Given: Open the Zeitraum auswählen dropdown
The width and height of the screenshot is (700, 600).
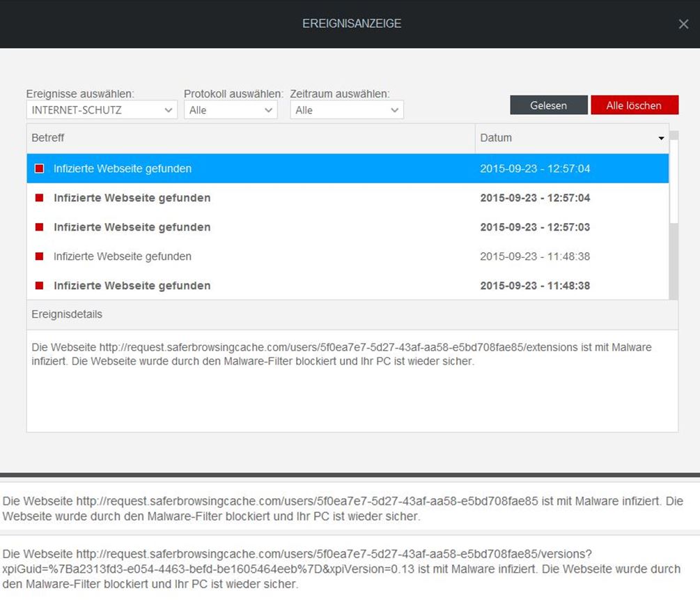Looking at the screenshot, I should point(347,110).
